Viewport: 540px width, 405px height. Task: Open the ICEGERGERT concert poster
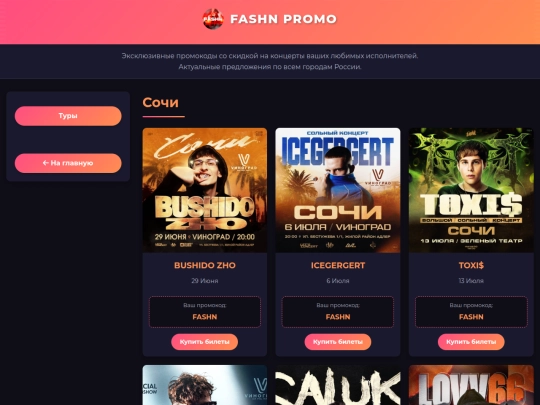pyautogui.click(x=338, y=190)
